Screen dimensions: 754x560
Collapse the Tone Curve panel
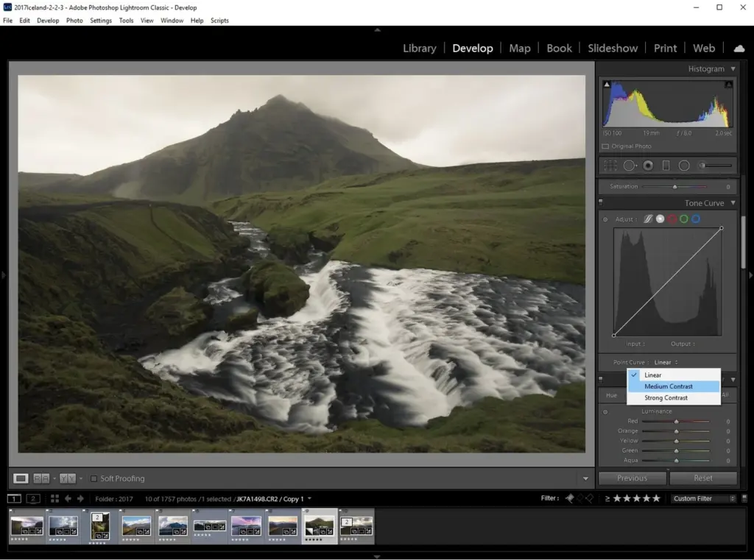[x=732, y=203]
